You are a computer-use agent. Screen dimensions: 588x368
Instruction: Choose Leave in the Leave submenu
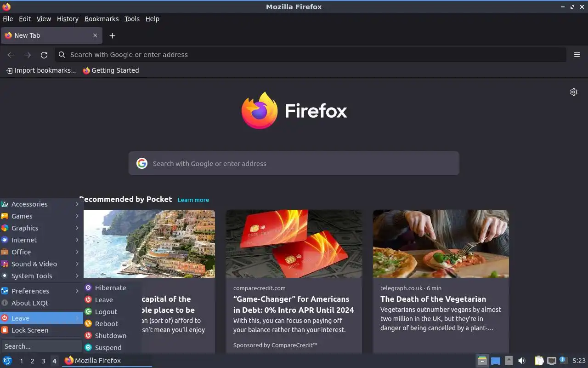click(x=112, y=300)
